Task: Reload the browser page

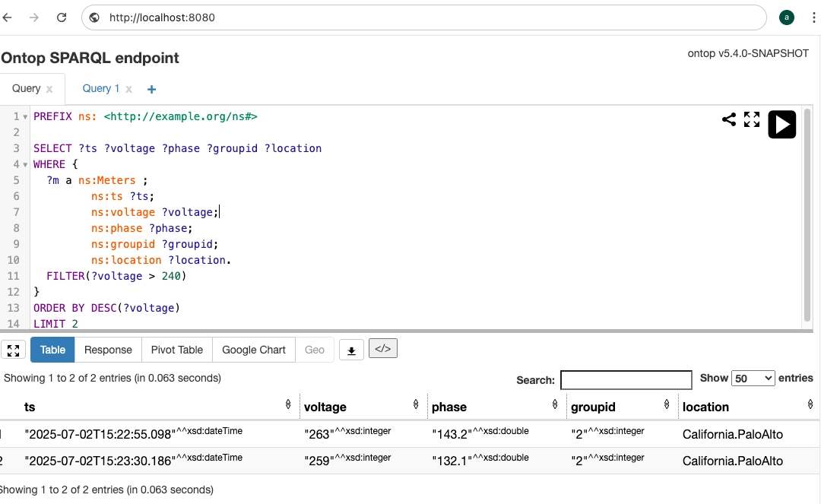Action: click(62, 17)
